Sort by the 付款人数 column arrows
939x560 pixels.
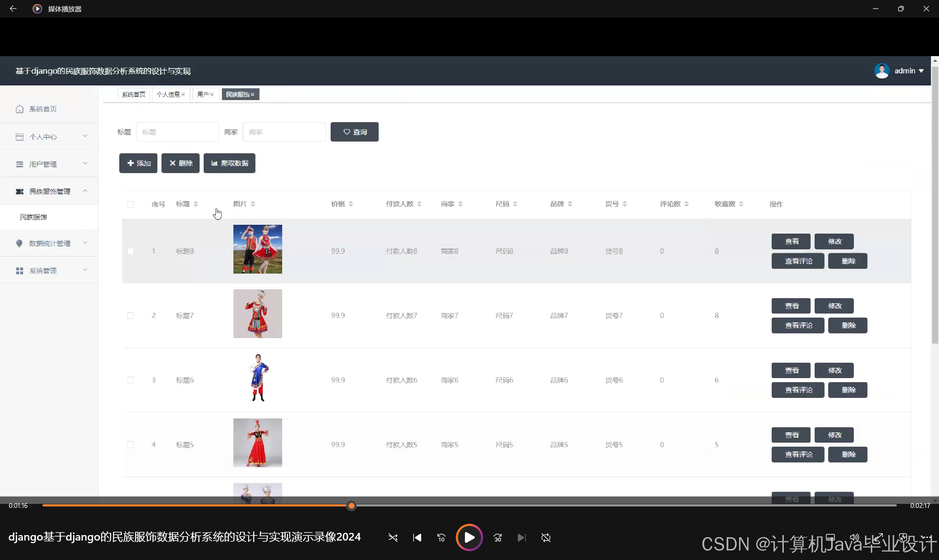tap(419, 204)
